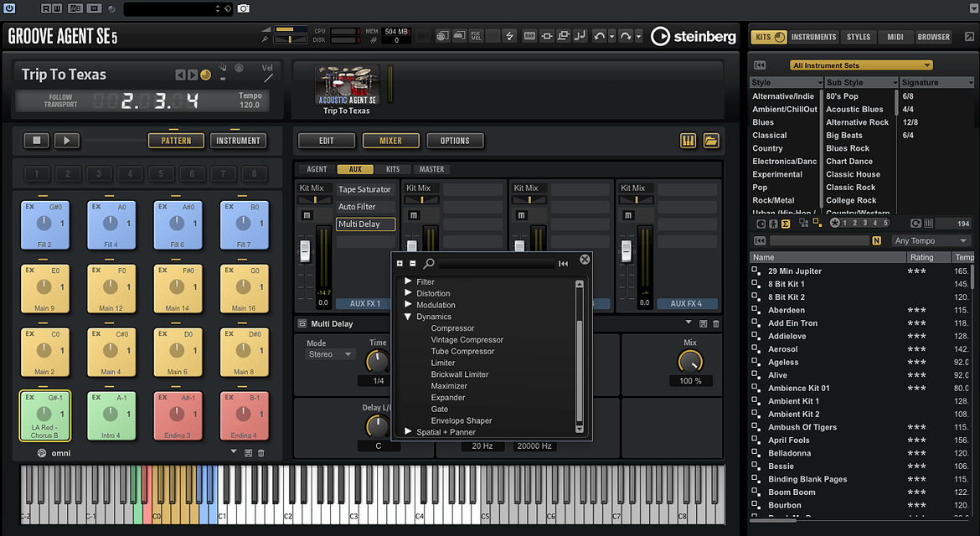Click the AUX FX 1 level fader
980x536 pixels.
point(305,251)
